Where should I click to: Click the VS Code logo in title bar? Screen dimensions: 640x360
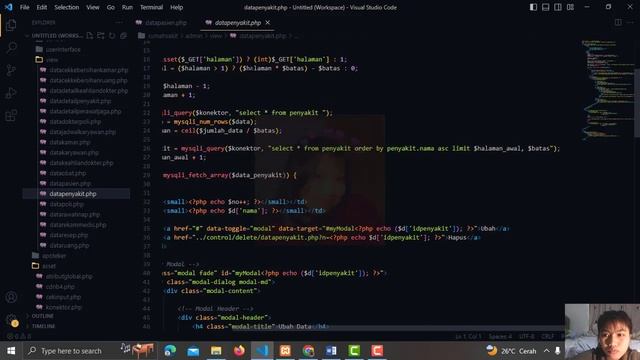pos(9,7)
